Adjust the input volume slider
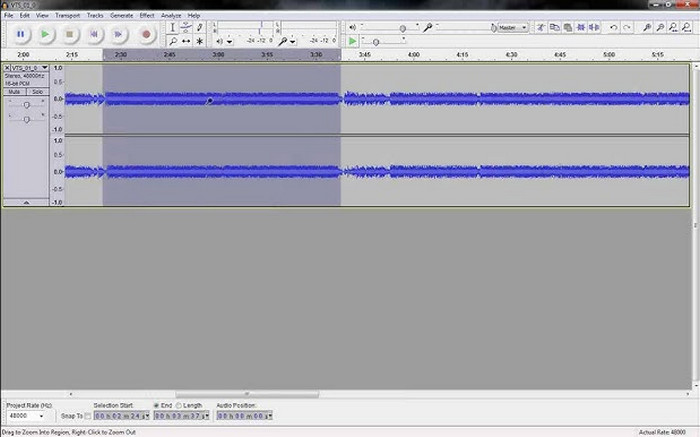Viewport: 700px width, 437px height. pos(493,28)
